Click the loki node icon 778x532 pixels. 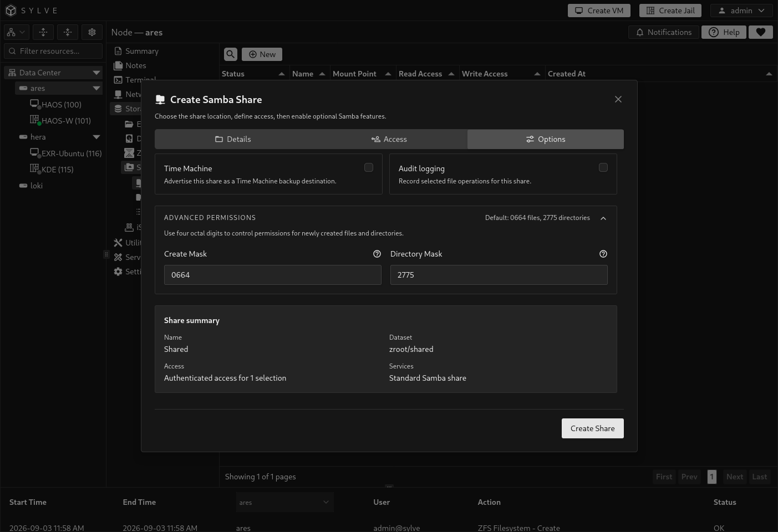point(23,186)
